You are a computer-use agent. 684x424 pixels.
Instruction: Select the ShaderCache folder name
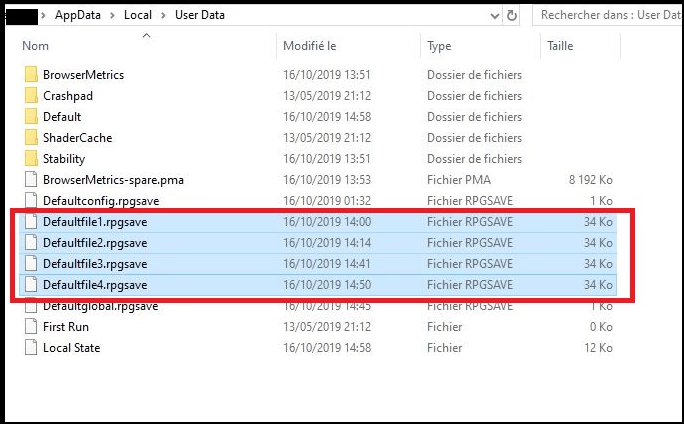click(78, 137)
